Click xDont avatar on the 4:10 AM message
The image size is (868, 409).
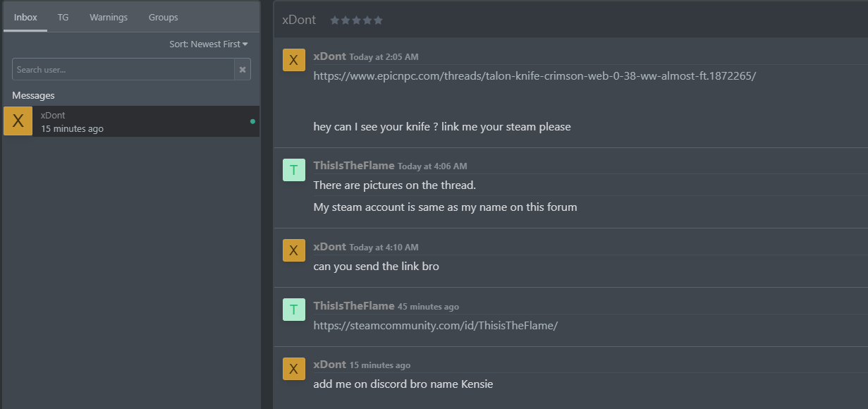click(294, 250)
